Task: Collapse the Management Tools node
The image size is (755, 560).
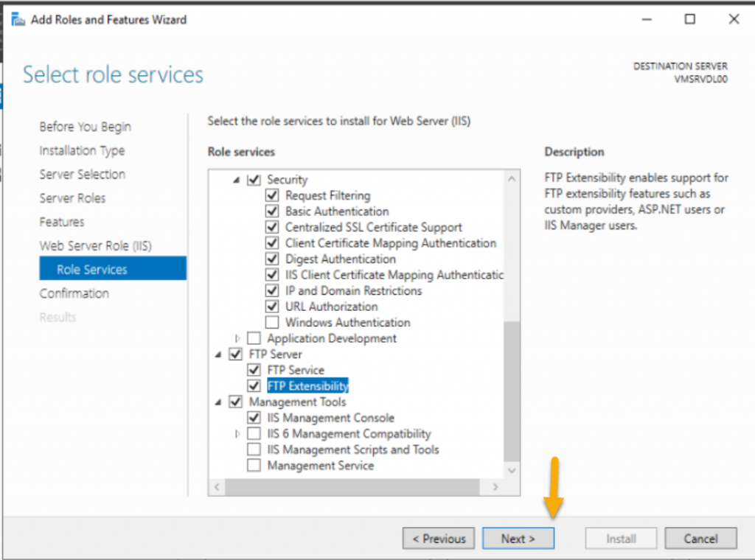Action: [x=218, y=402]
